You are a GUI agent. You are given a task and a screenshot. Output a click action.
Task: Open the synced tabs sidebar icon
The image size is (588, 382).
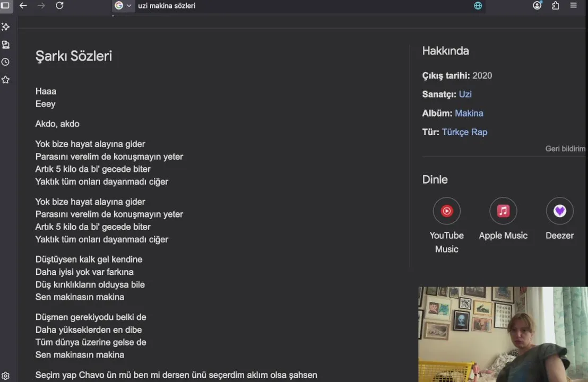coord(6,45)
